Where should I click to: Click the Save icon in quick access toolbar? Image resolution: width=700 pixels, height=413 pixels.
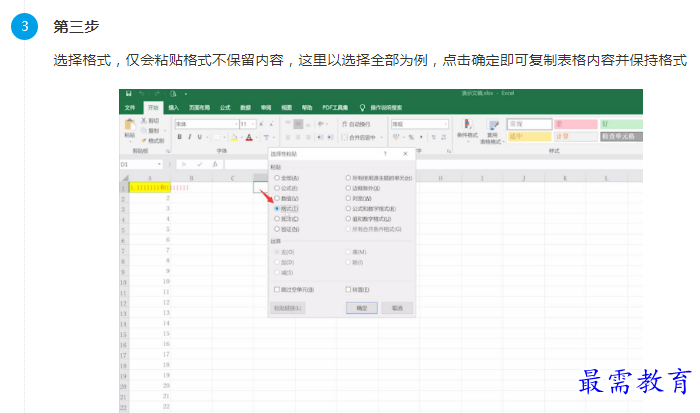coord(129,93)
